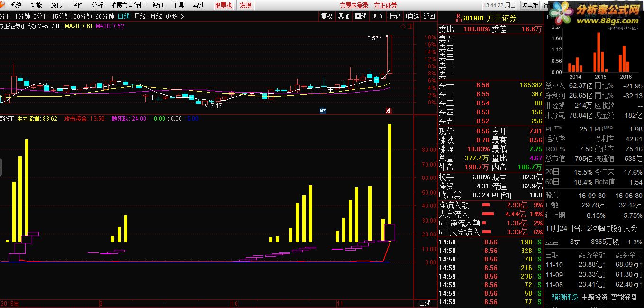Click the 大宗流入 value 4.44亿
The width and height of the screenshot is (644, 308).
click(x=517, y=215)
